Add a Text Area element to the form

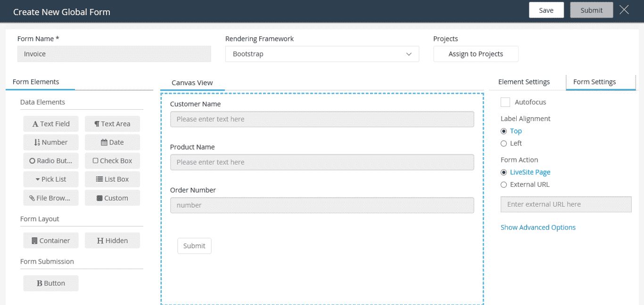click(112, 123)
